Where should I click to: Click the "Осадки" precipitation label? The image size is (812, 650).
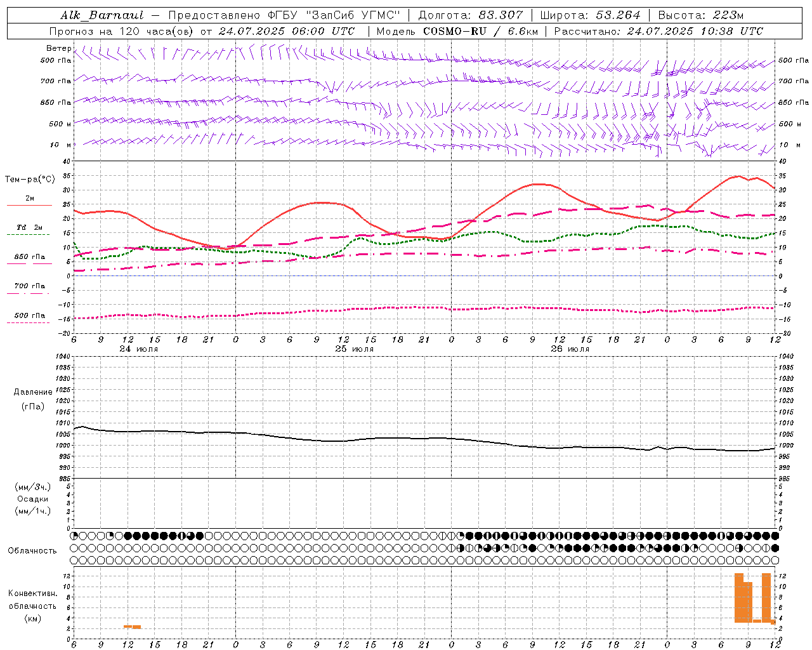pyautogui.click(x=33, y=499)
